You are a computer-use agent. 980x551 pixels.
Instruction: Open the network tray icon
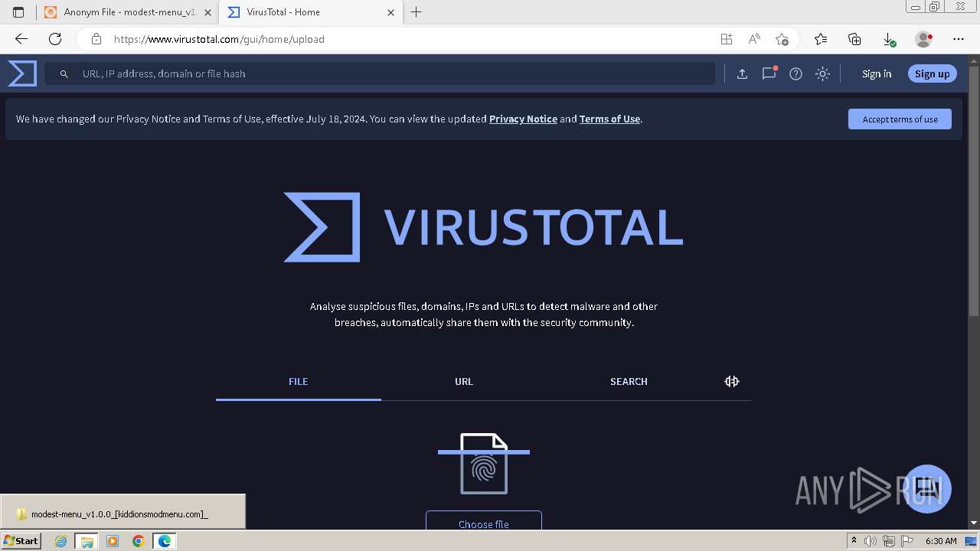[x=889, y=541]
